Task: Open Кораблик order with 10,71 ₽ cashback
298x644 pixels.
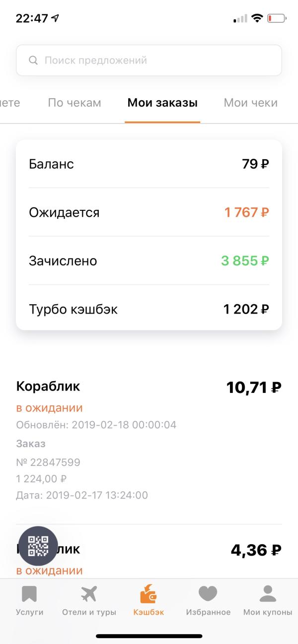Action: pos(149,440)
